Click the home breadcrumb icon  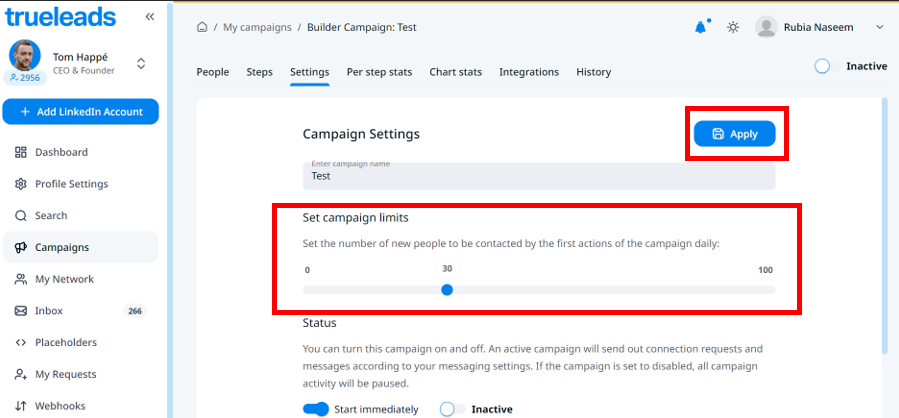[x=203, y=27]
